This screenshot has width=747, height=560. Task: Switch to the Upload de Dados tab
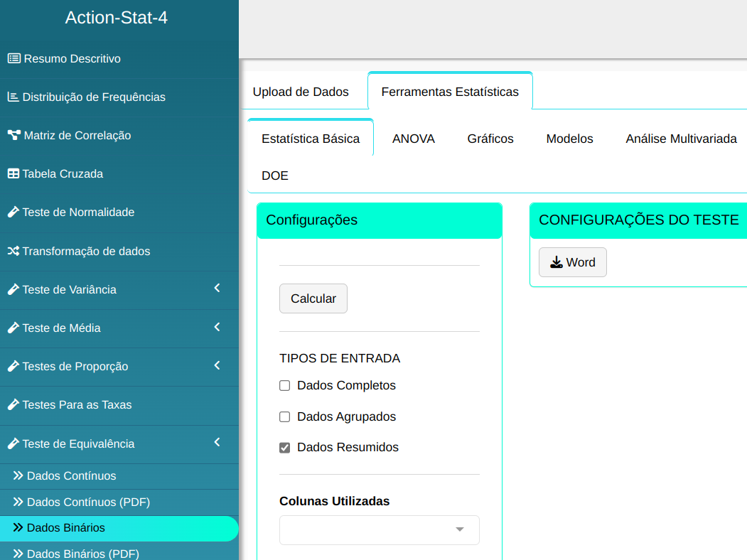coord(301,92)
